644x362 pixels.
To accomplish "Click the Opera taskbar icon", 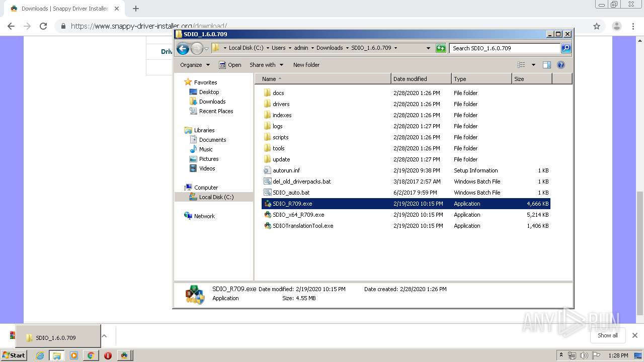I will click(108, 355).
